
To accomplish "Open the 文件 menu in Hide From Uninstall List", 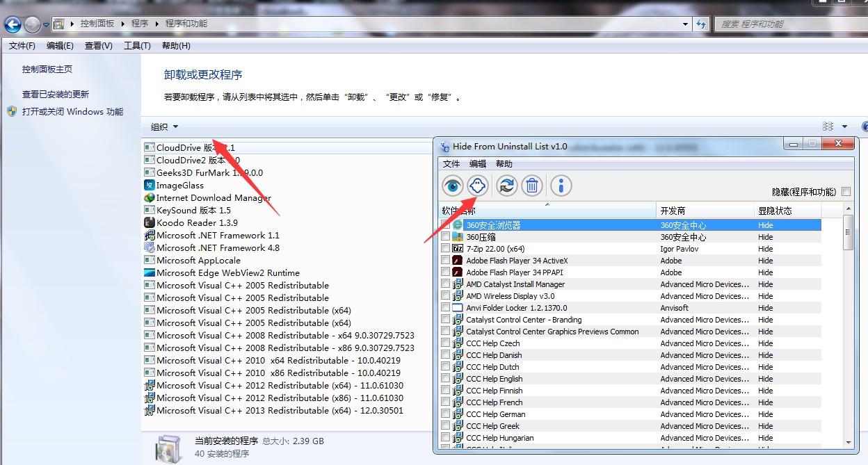I will (451, 164).
